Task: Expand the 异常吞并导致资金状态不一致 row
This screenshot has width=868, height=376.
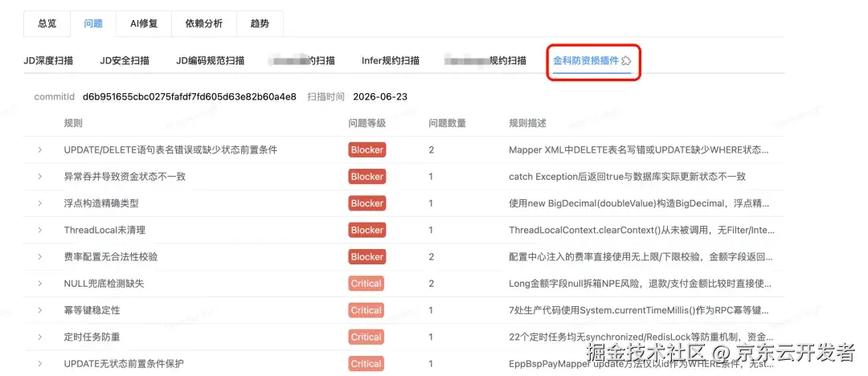Action: [x=40, y=176]
